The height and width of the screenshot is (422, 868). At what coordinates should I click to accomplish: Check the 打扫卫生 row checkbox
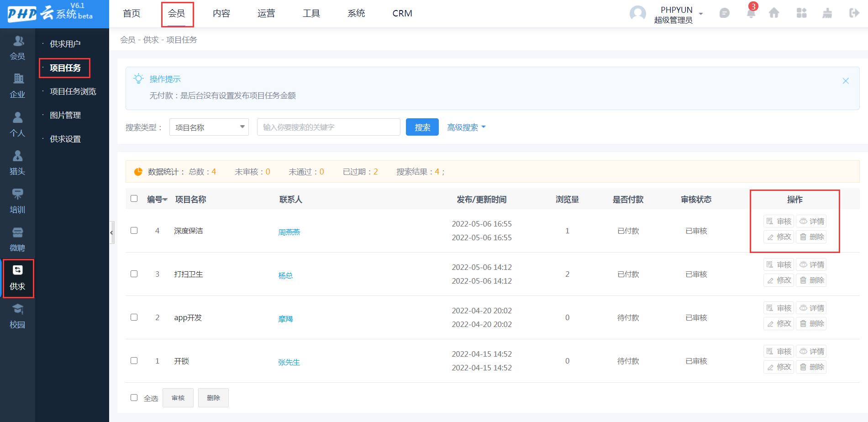[134, 274]
